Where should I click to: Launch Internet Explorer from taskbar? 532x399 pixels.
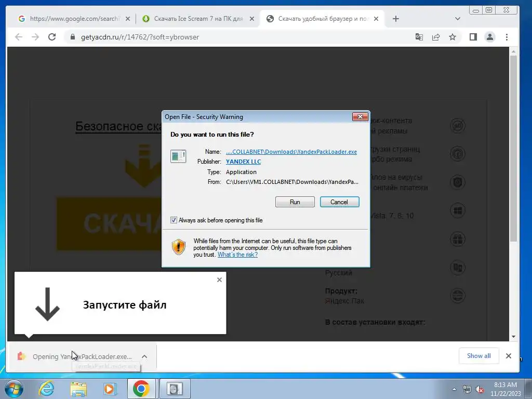tap(46, 389)
